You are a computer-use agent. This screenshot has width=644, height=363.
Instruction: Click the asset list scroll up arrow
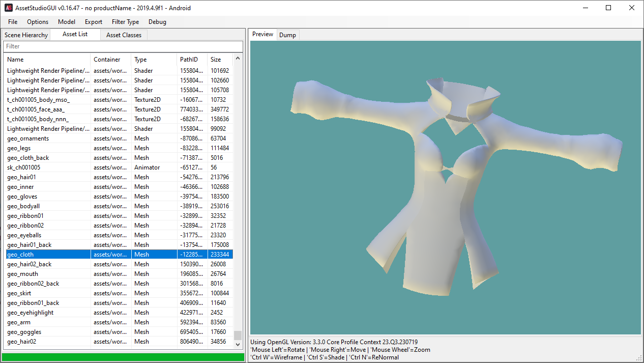point(238,58)
